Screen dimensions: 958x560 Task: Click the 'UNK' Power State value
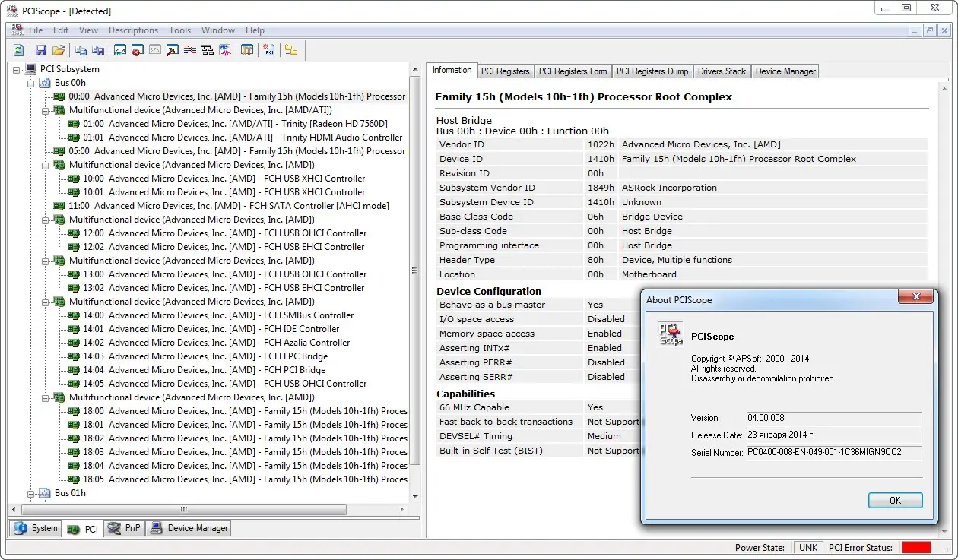point(808,548)
